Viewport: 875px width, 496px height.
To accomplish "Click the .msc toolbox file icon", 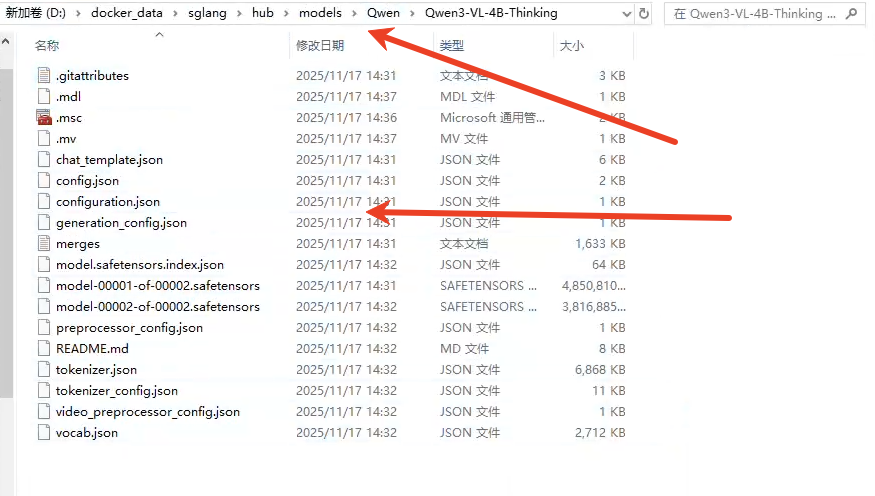I will click(44, 117).
